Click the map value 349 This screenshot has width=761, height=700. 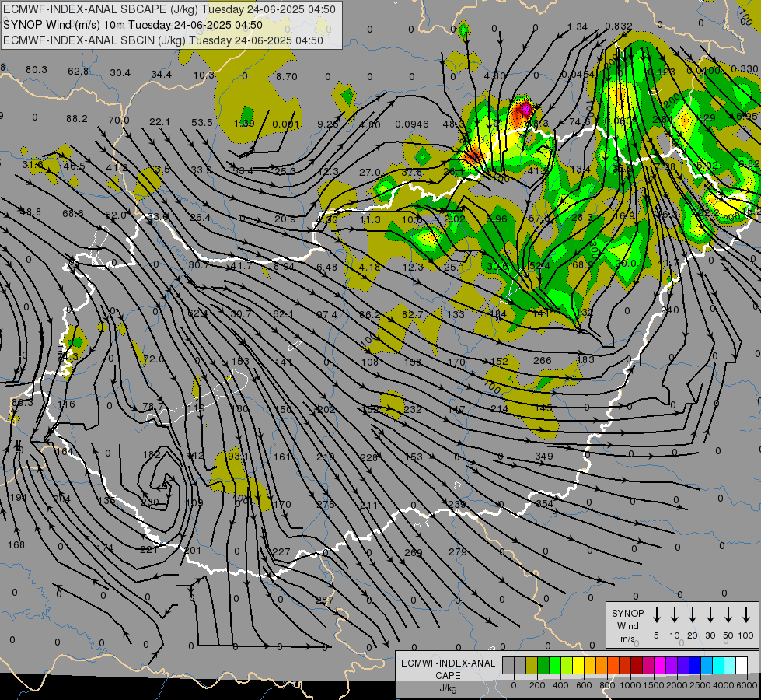(543, 456)
